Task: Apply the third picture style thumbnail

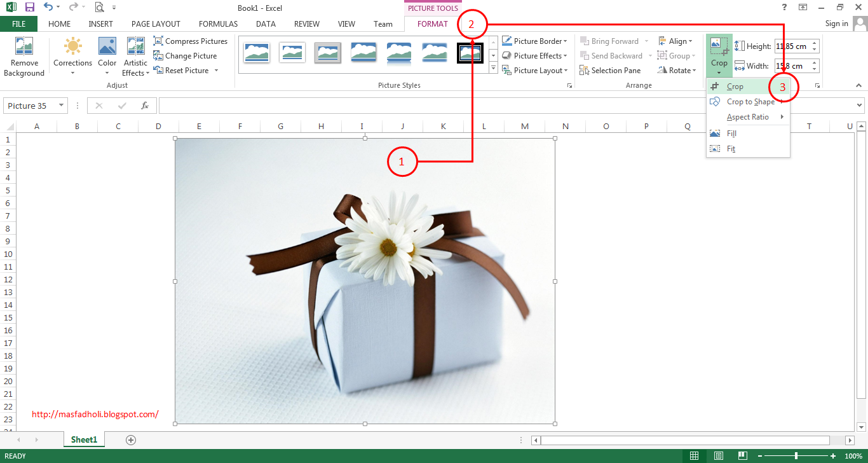Action: [x=328, y=53]
